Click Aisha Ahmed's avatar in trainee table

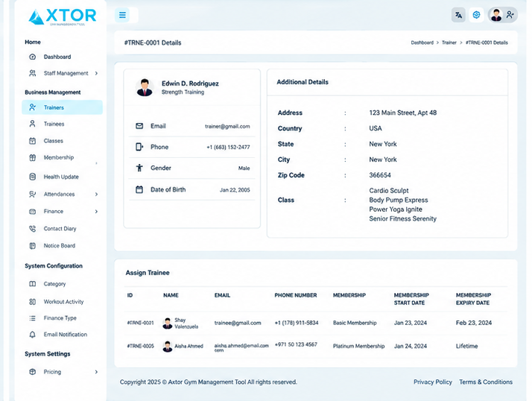(167, 347)
